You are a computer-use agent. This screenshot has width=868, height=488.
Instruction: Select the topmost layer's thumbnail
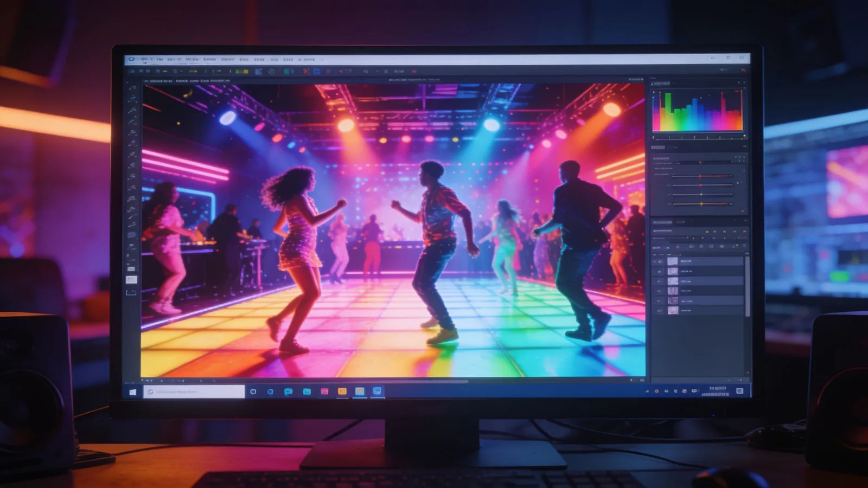673,261
